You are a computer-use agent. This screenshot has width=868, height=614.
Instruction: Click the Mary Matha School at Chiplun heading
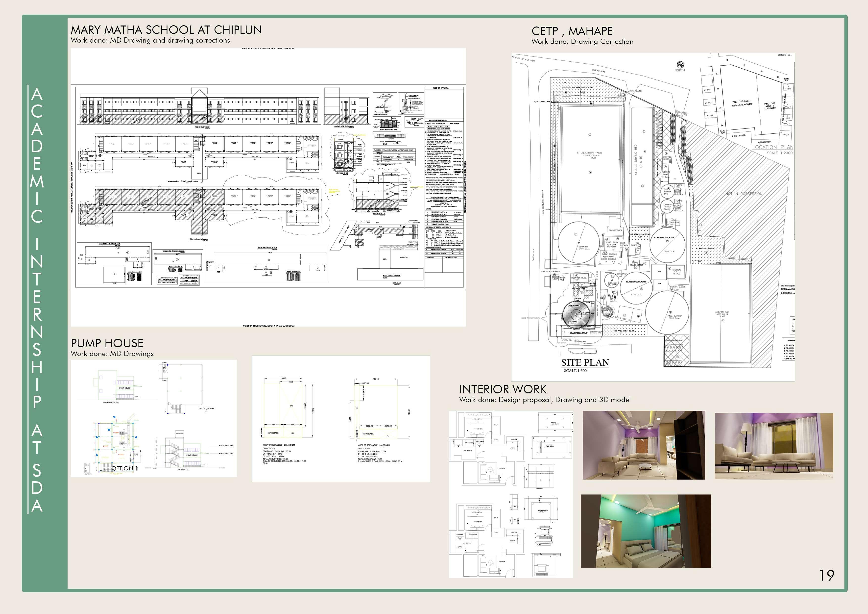click(x=166, y=30)
